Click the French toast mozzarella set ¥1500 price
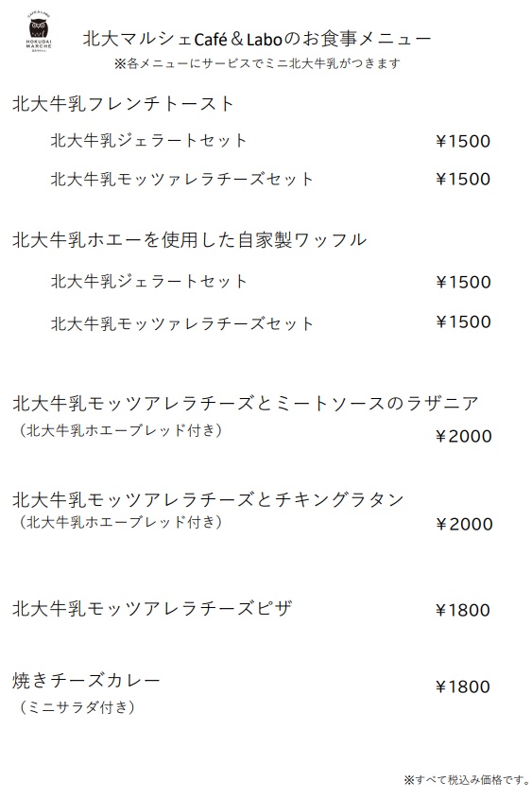Screen dimensions: 532x799 click(x=463, y=180)
